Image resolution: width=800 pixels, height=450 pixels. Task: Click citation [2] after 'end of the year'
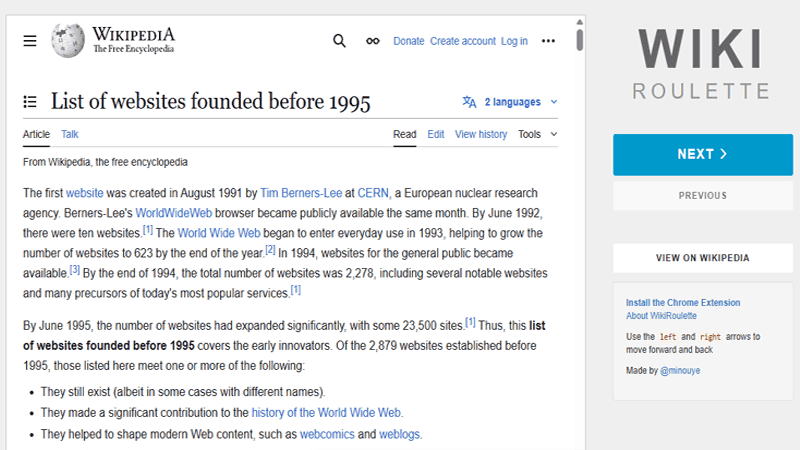(270, 250)
